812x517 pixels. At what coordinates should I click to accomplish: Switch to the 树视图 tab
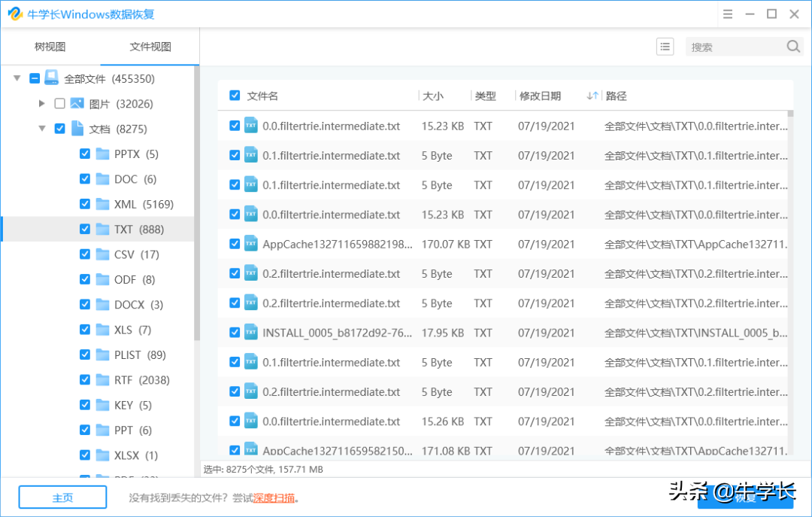tap(50, 47)
